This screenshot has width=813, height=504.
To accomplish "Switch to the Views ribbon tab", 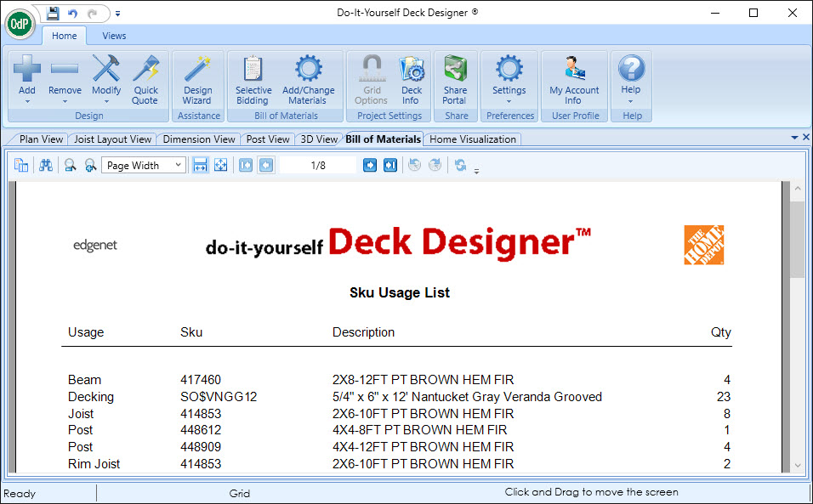I will pos(114,36).
